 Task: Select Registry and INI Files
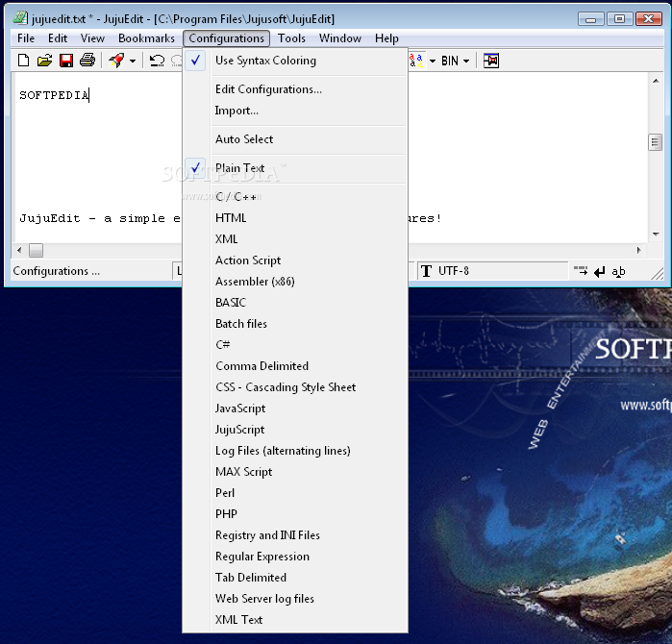click(x=295, y=535)
